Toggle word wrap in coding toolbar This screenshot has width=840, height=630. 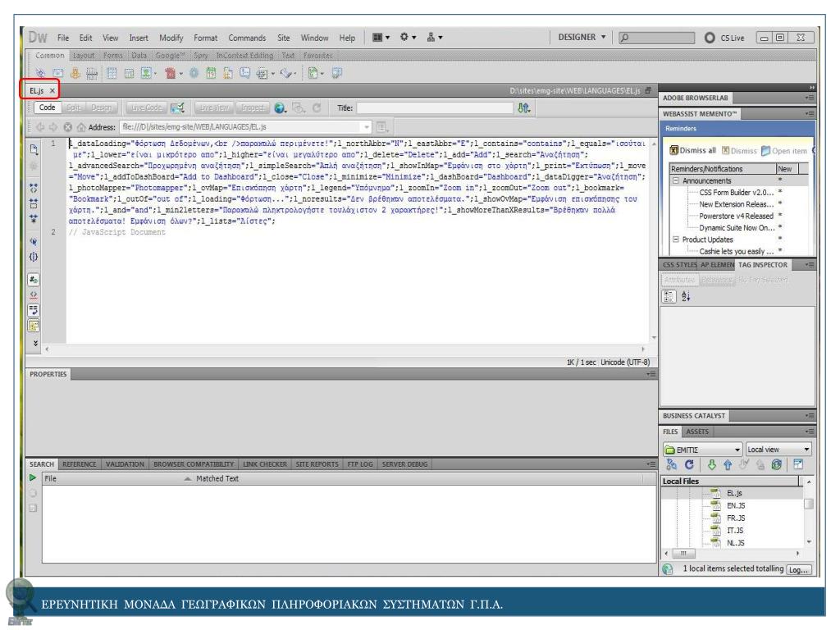coord(34,311)
